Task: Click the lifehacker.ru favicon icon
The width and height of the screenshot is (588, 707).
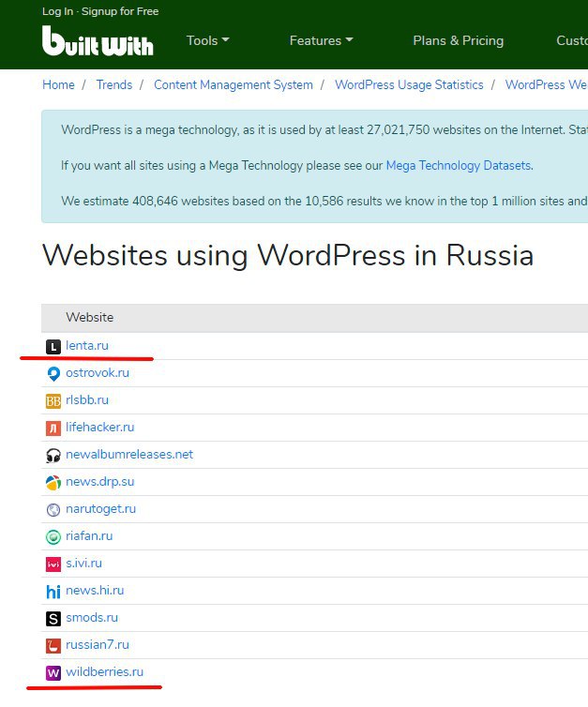Action: tap(53, 428)
